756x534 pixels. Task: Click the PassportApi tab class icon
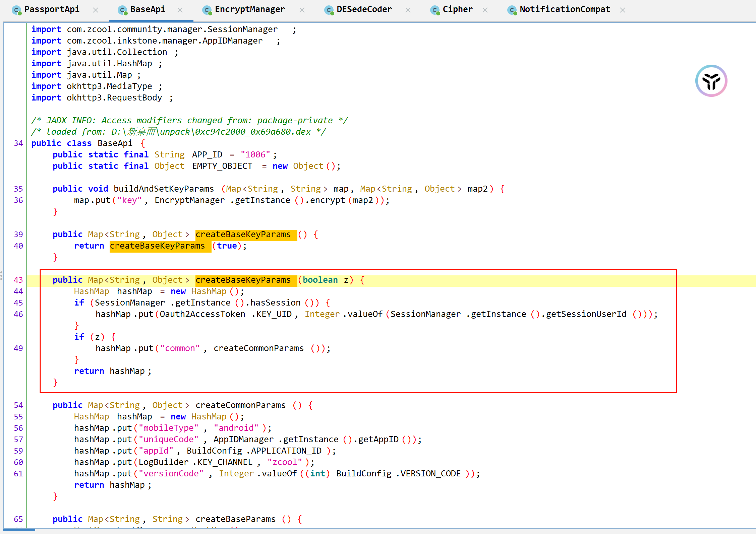click(16, 10)
